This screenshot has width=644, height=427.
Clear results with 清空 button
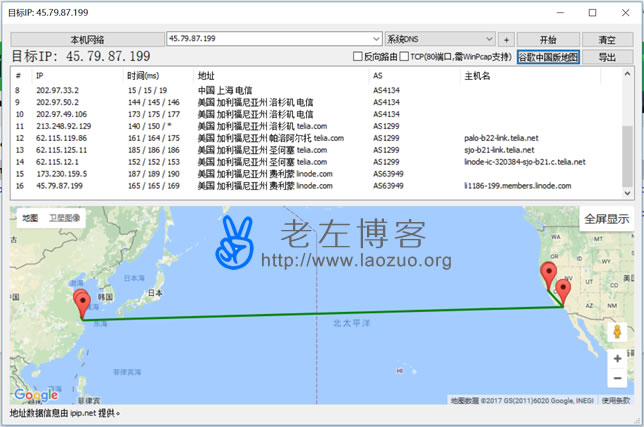pos(607,40)
